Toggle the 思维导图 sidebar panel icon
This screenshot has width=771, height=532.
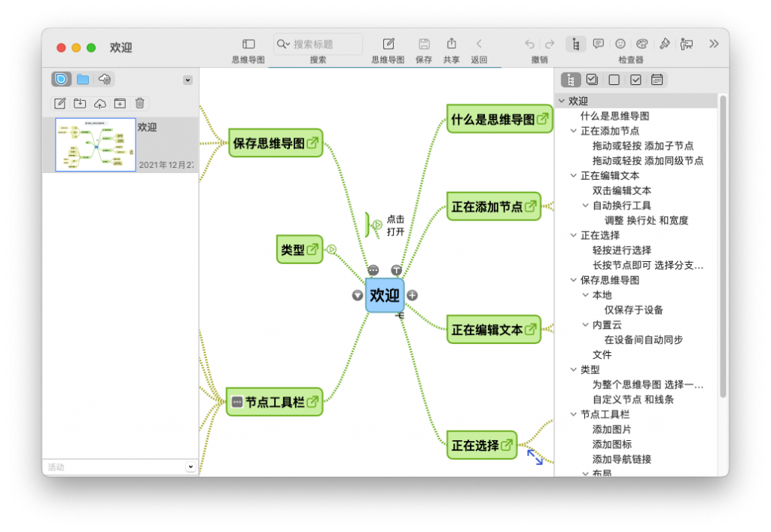(x=248, y=44)
